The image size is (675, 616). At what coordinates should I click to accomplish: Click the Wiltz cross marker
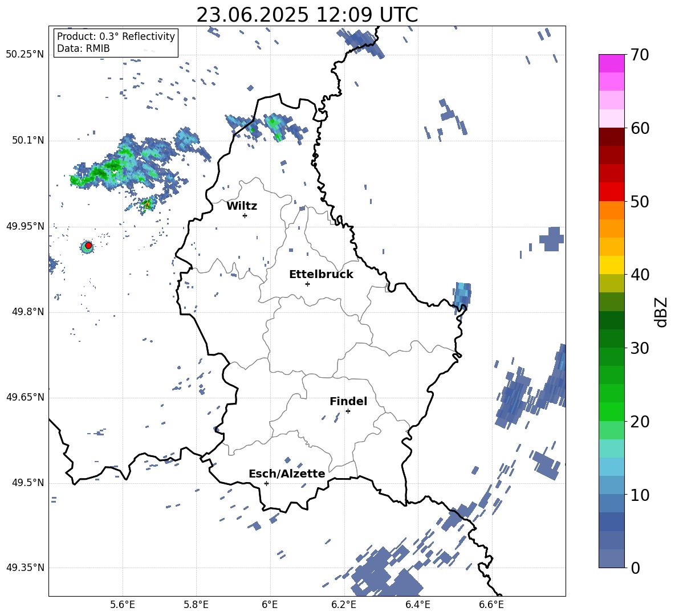click(x=245, y=215)
